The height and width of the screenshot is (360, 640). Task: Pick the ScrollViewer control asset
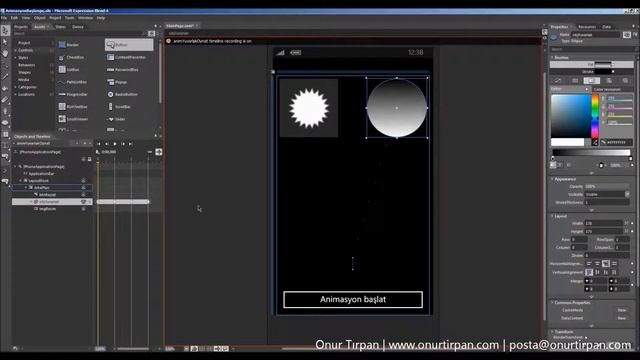tap(73, 119)
